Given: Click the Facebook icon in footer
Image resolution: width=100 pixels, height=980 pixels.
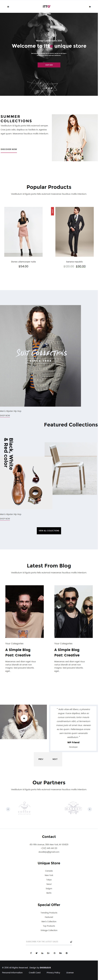Looking at the screenshot, I should 31,953.
